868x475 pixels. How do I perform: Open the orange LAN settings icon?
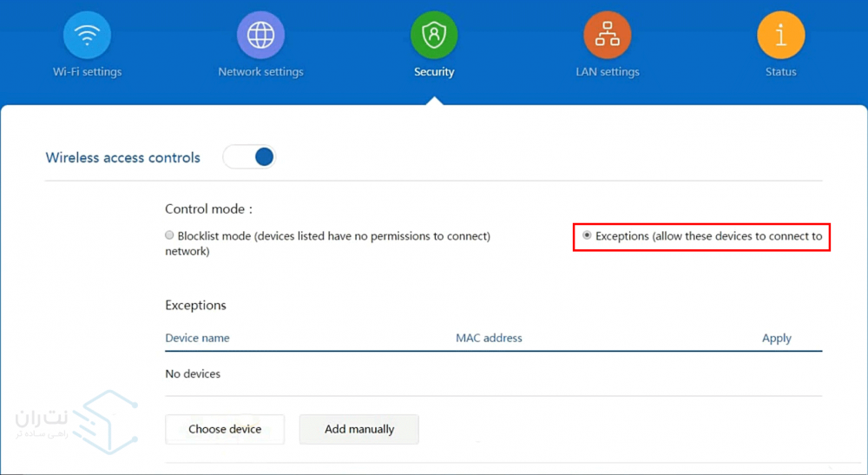[x=608, y=36]
